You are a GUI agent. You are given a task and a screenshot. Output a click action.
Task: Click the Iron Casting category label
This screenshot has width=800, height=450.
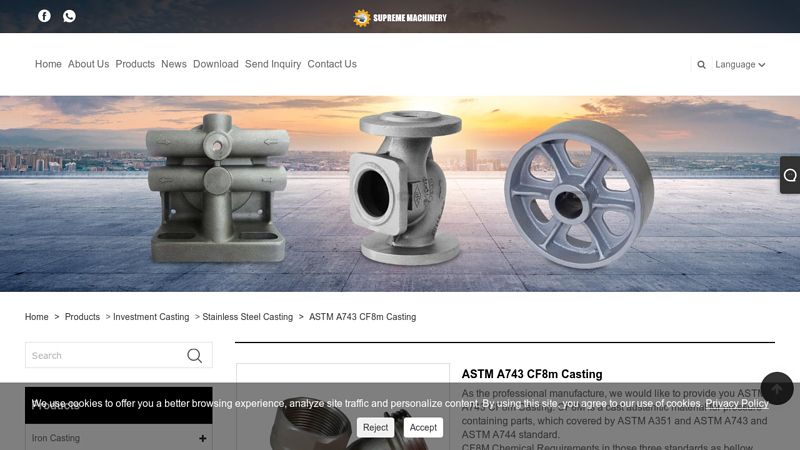56,438
